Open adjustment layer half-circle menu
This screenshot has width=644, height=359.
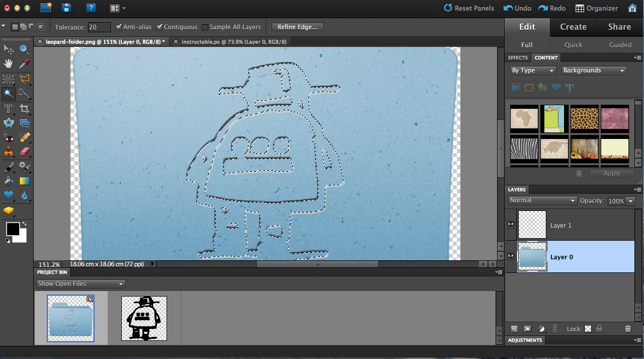coord(541,329)
